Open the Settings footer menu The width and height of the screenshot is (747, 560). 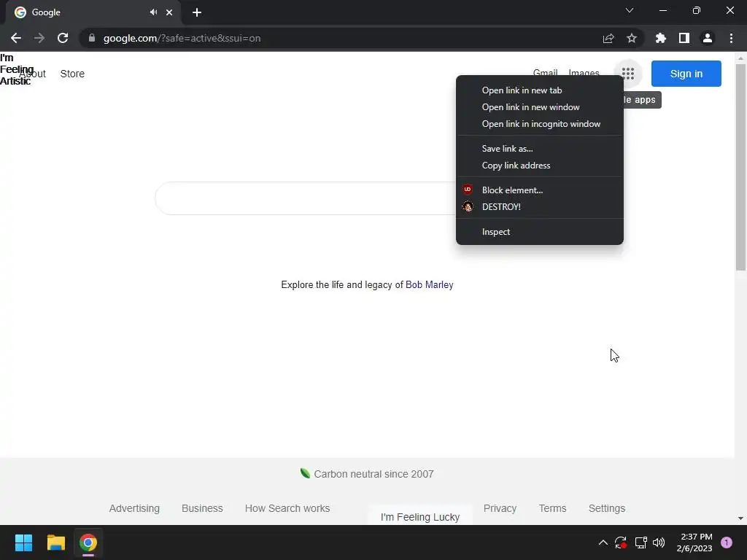point(607,508)
